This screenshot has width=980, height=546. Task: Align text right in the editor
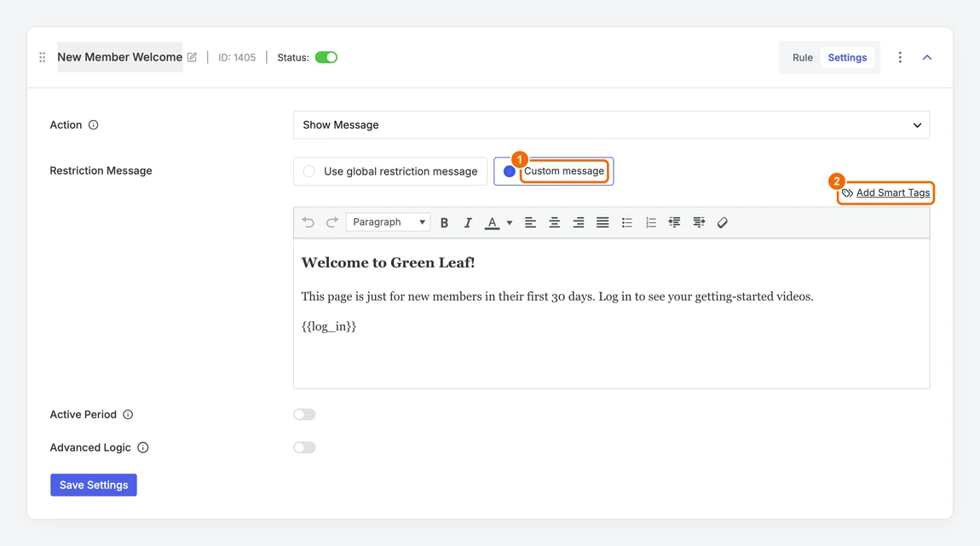(579, 222)
